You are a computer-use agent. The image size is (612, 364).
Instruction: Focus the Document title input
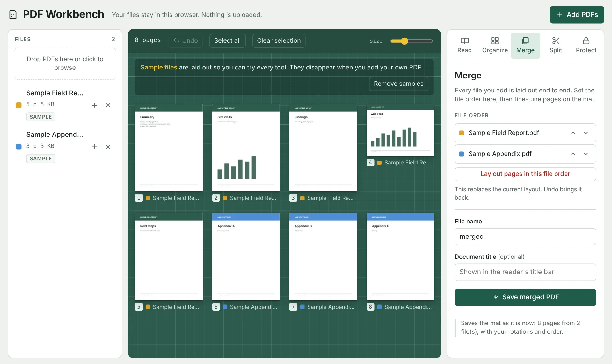click(525, 272)
